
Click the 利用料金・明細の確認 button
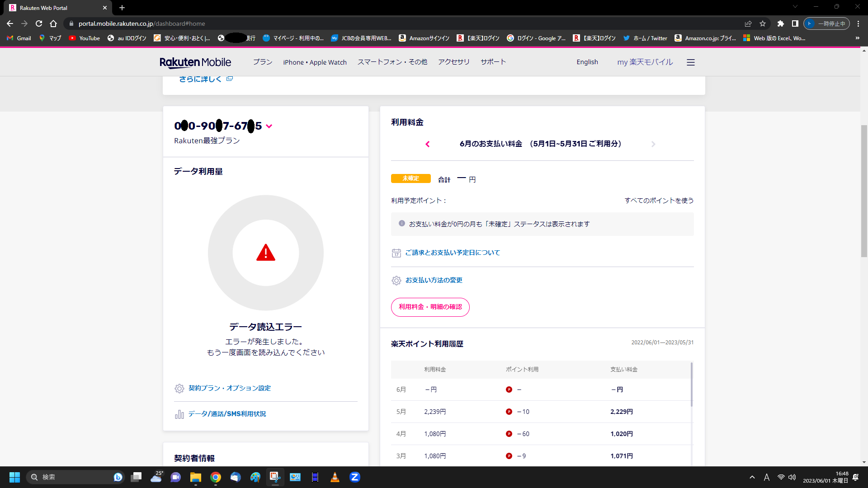tap(430, 307)
